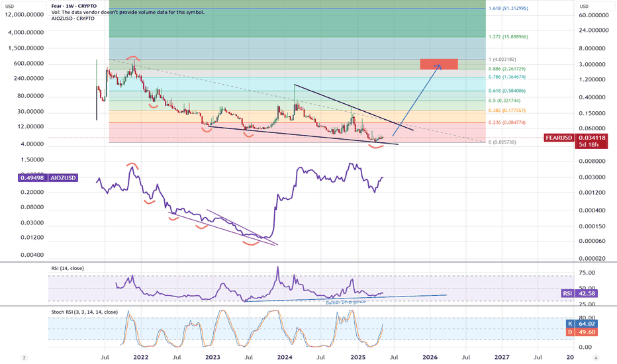Image resolution: width=617 pixels, height=364 pixels.
Task: Click the purple AIOZUSD symbol label
Action: click(63, 178)
